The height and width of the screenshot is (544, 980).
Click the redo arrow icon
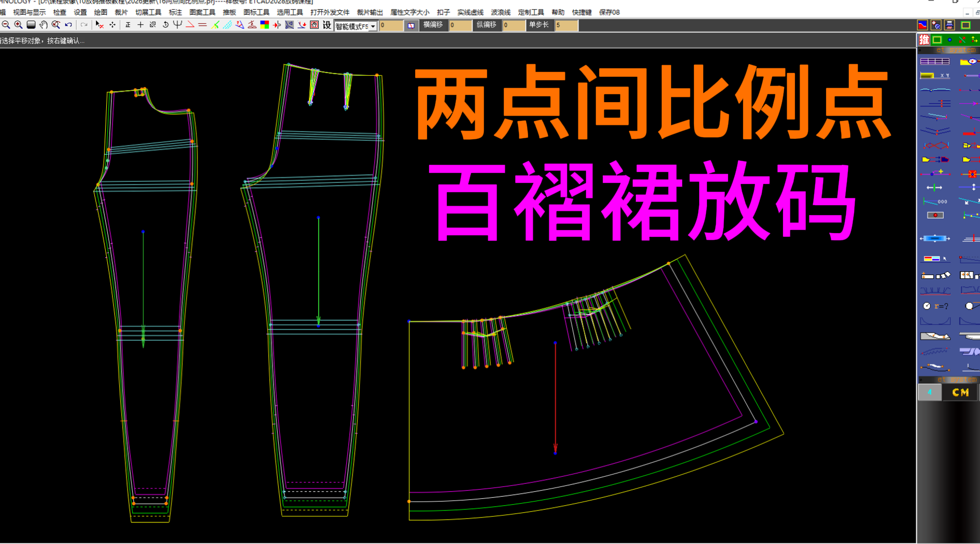coord(84,25)
